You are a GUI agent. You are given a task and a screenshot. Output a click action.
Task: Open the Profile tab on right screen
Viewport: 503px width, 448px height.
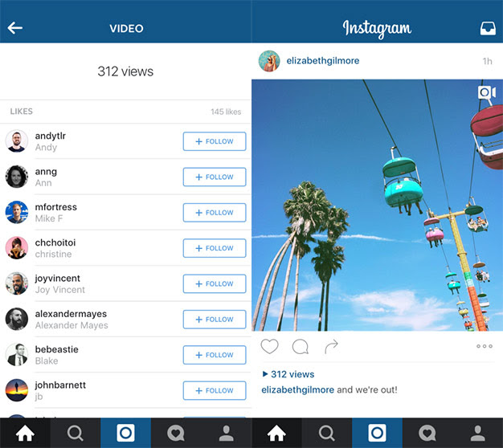(x=478, y=433)
